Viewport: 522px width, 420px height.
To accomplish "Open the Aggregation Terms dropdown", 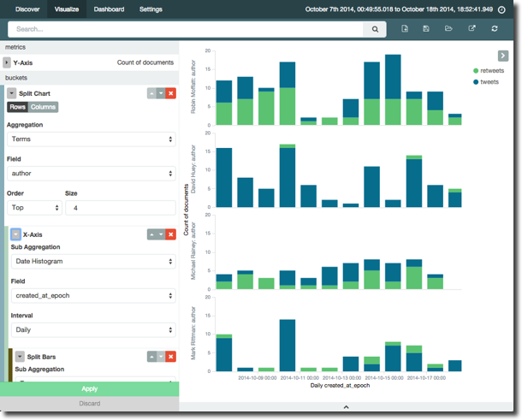I will pyautogui.click(x=91, y=139).
